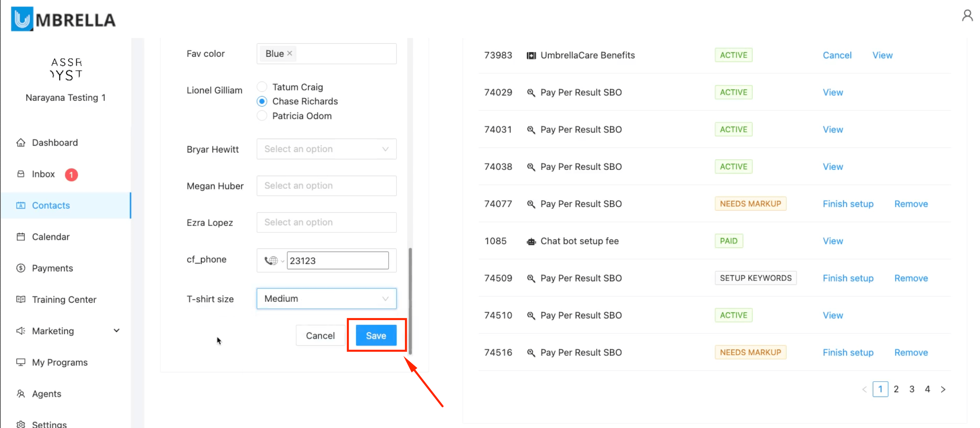
Task: Remove the Blue color tag
Action: coord(289,54)
